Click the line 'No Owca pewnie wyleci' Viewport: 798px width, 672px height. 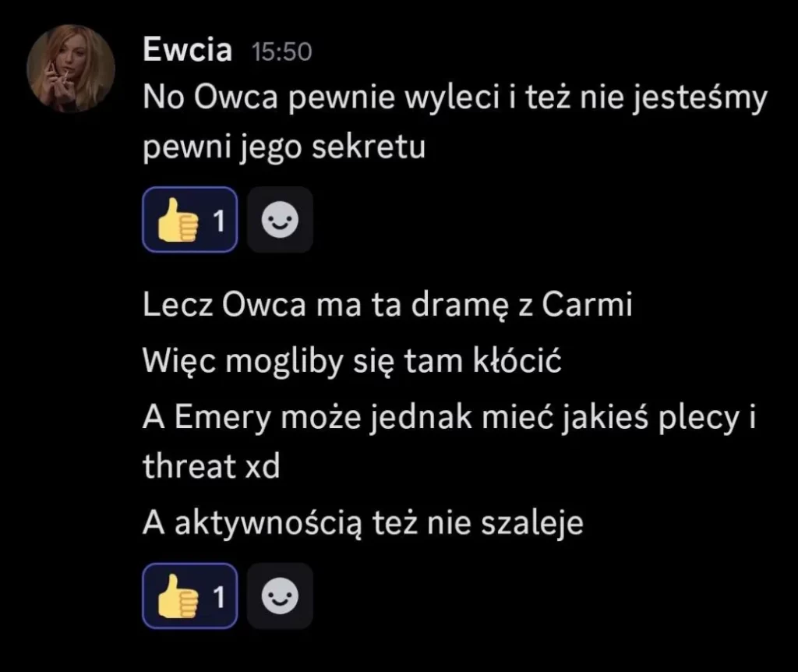[x=455, y=97]
